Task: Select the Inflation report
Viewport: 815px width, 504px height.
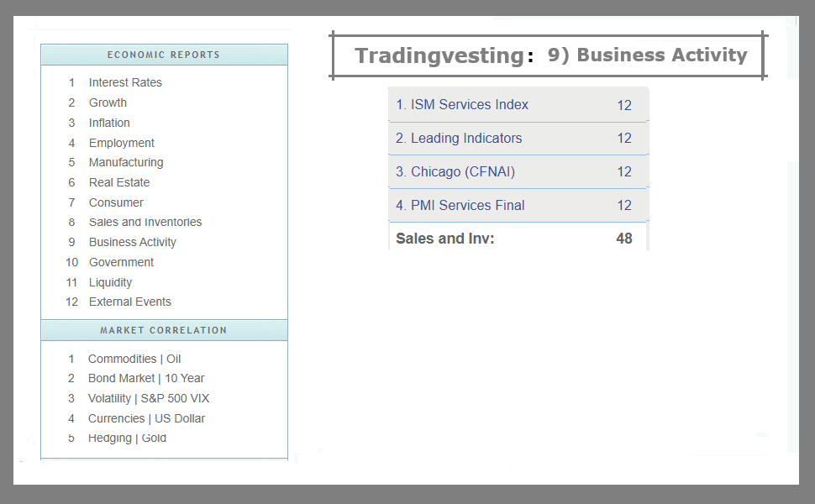Action: (x=109, y=123)
